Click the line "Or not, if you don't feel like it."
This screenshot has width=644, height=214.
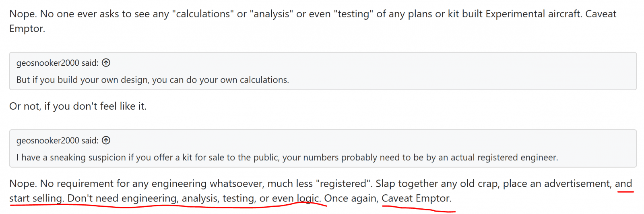78,106
